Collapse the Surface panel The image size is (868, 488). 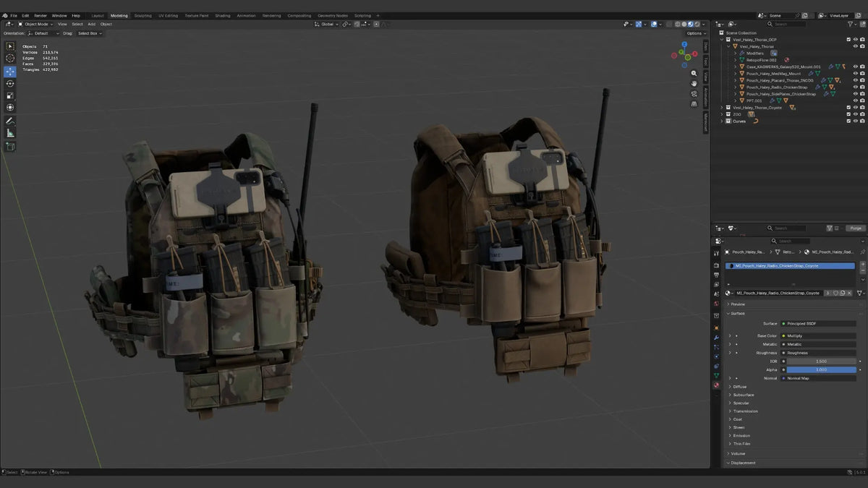click(x=738, y=313)
